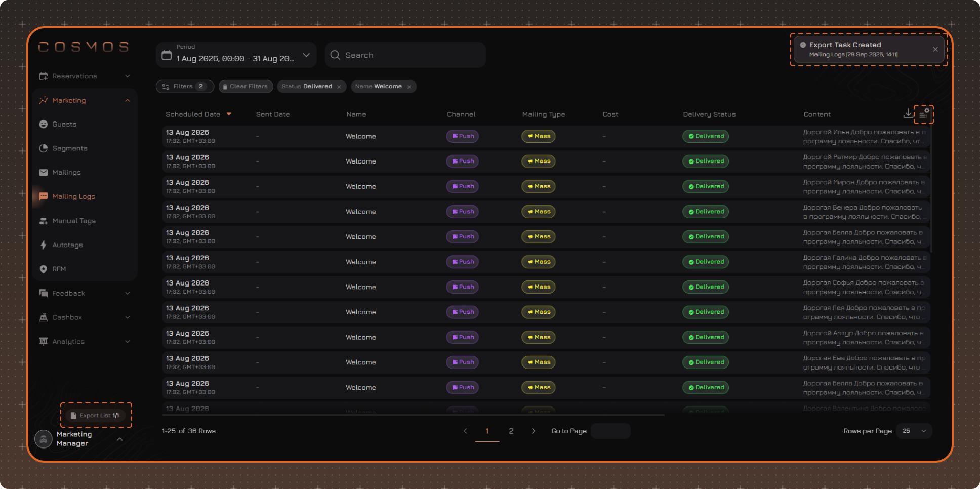This screenshot has height=489, width=980.
Task: Open RFM in the sidebar
Action: coord(59,269)
